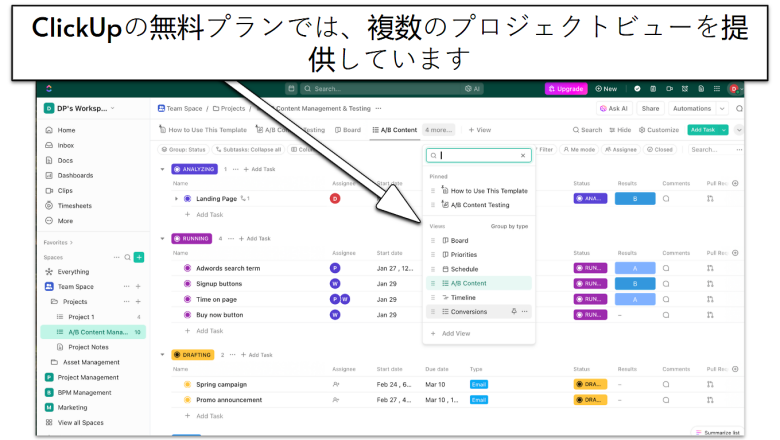The height and width of the screenshot is (440, 780).
Task: Click the apps grid icon in top bar
Action: click(x=717, y=88)
